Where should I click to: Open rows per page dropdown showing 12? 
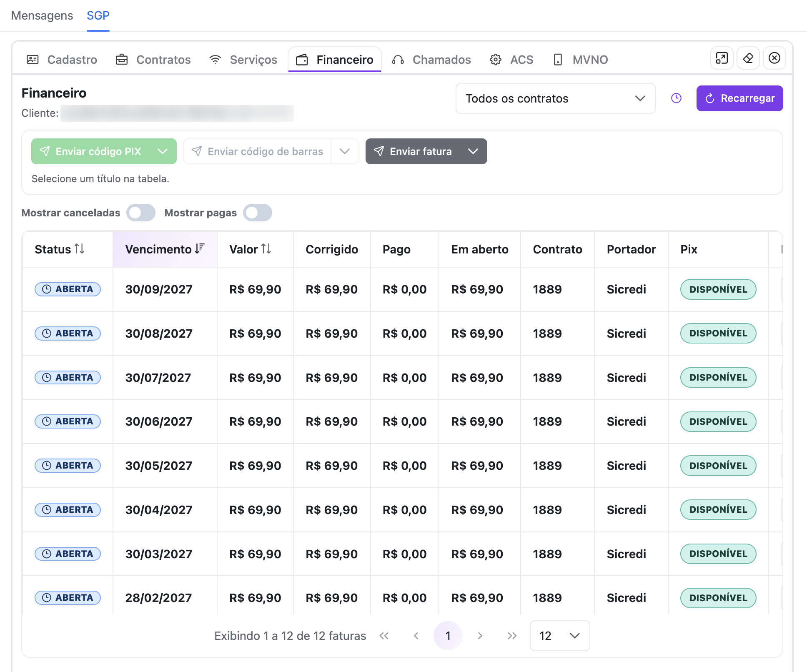pos(559,636)
